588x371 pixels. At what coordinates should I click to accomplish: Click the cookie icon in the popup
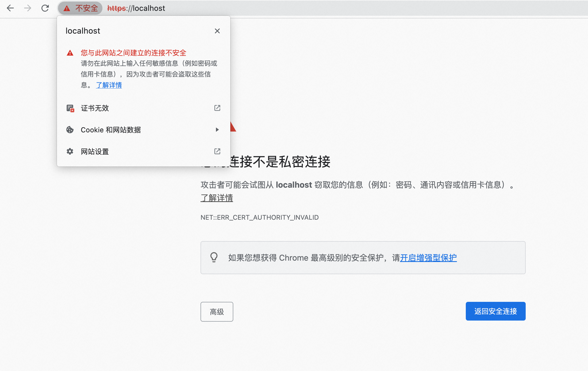(x=70, y=130)
